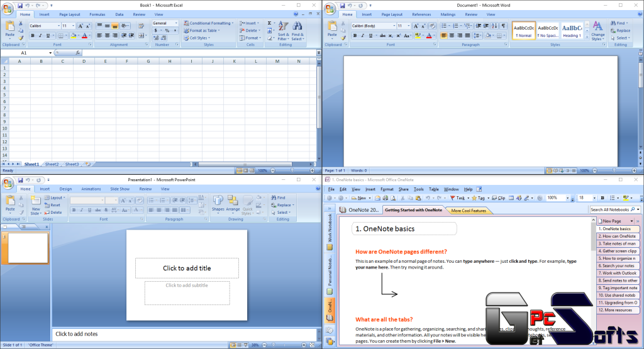
Task: Toggle Align Text Left in Word
Action: [443, 36]
